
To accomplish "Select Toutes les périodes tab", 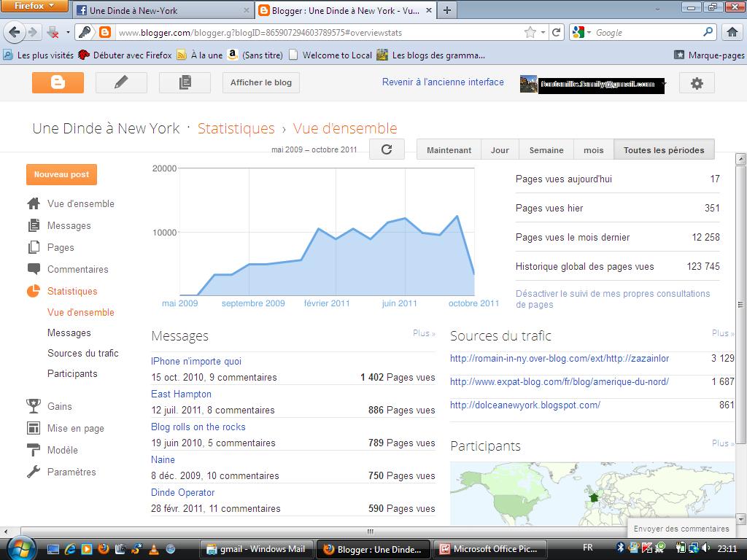I will coord(664,150).
